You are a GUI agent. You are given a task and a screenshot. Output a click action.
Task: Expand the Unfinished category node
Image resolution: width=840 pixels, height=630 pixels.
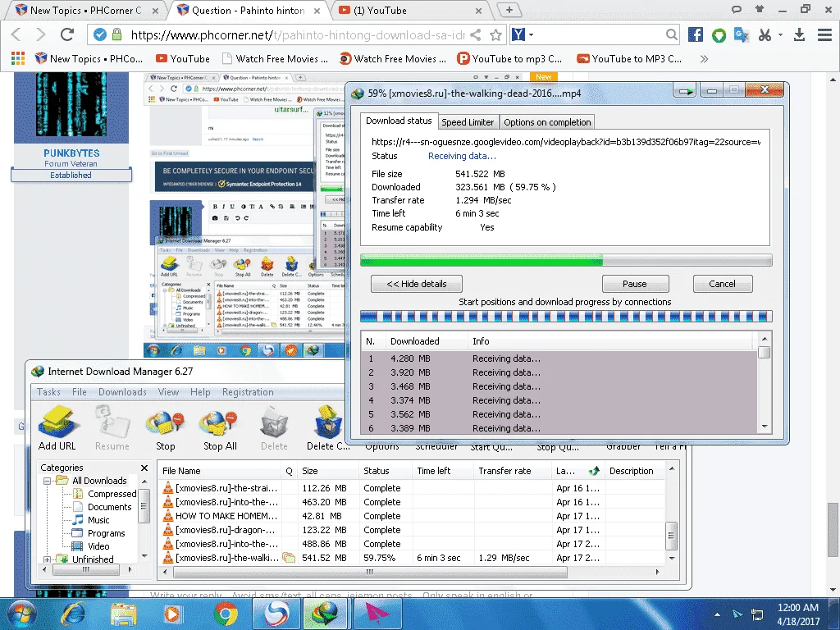(x=47, y=559)
